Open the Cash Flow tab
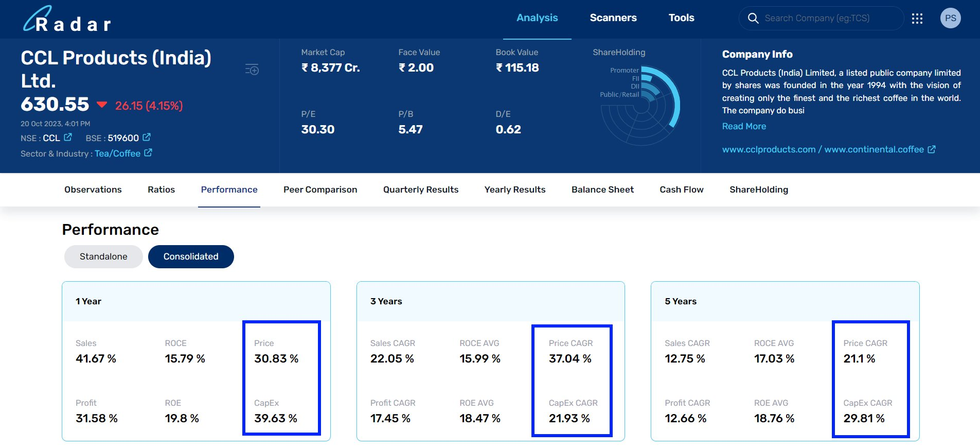This screenshot has width=980, height=448. 682,189
